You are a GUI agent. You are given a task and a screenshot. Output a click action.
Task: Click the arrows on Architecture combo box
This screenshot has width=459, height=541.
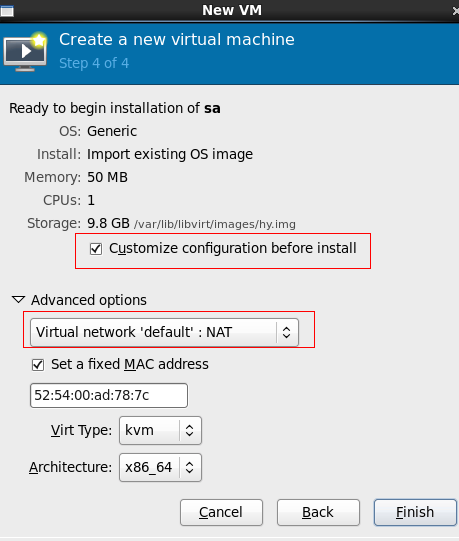189,467
